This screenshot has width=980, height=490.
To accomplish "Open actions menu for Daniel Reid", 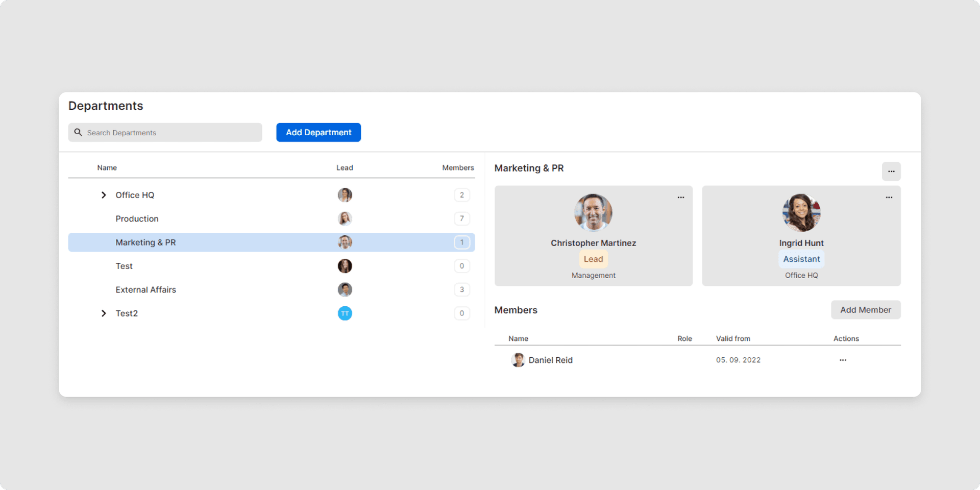I will click(x=842, y=360).
